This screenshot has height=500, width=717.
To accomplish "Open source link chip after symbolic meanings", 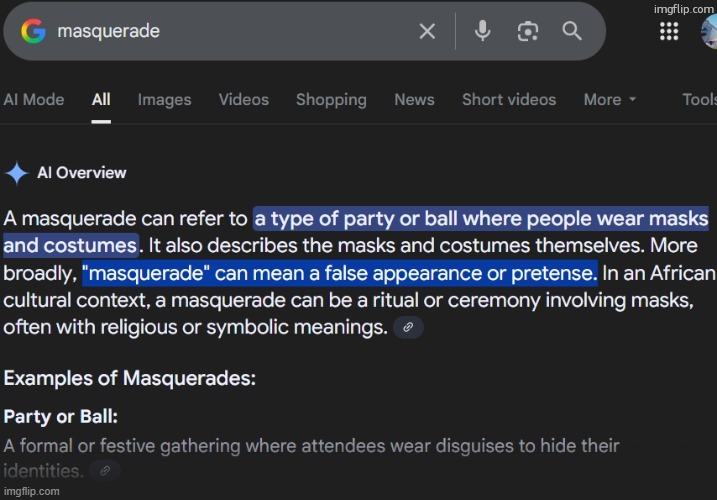I will pos(407,327).
